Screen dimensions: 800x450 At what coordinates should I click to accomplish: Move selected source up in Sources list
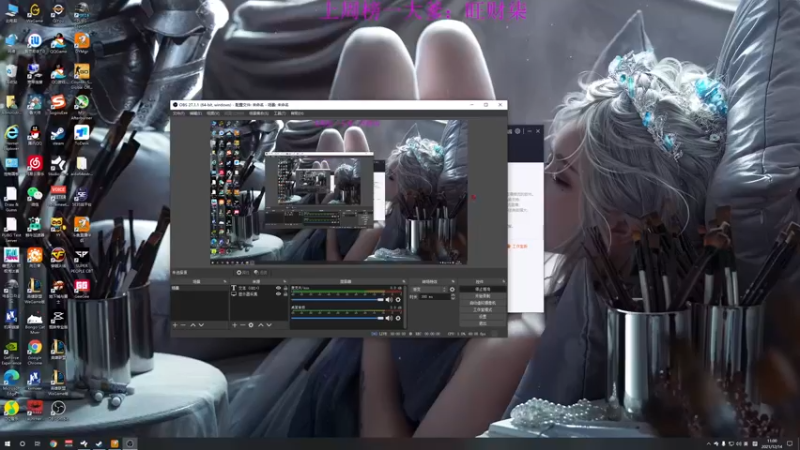coord(261,325)
